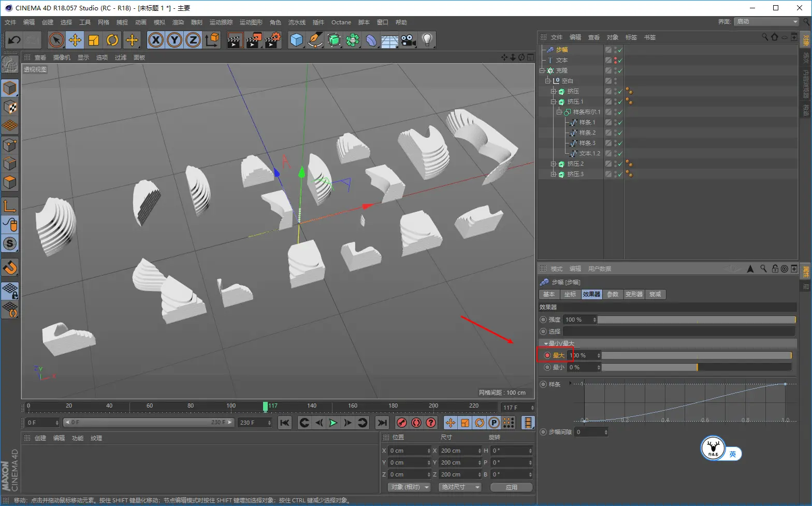Click the Camera object icon

coord(408,40)
